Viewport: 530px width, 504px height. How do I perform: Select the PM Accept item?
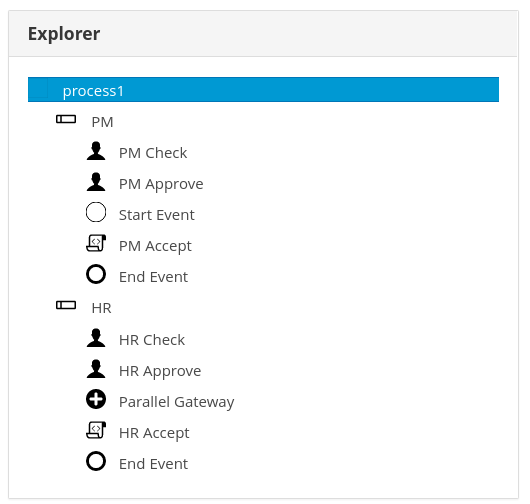tap(155, 246)
